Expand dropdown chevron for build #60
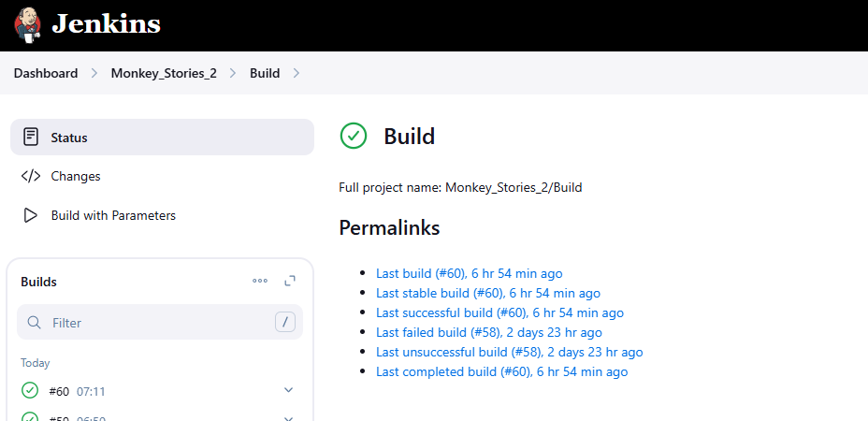The image size is (868, 421). tap(288, 390)
